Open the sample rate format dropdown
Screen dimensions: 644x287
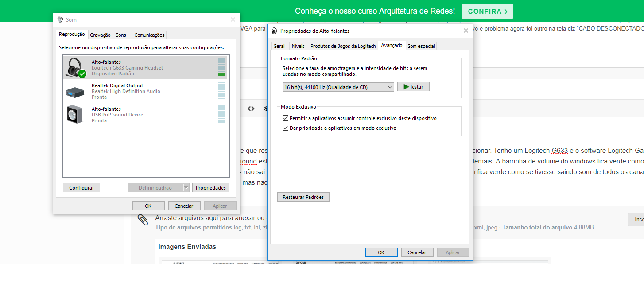(338, 87)
